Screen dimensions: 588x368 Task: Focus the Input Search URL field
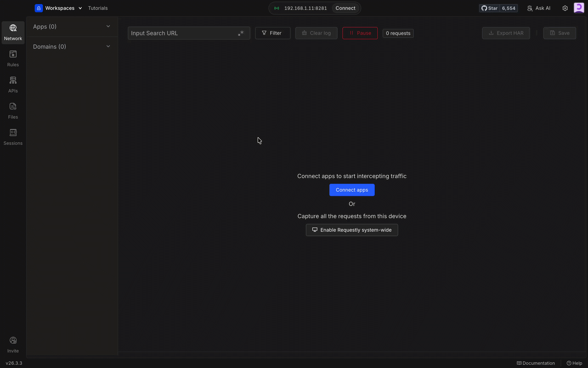pyautogui.click(x=189, y=33)
